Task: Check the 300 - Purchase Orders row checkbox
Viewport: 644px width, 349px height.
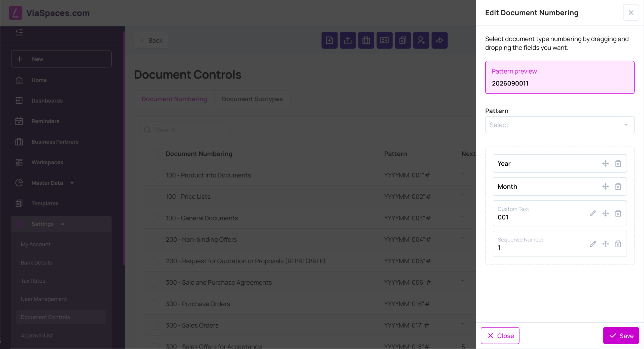Action: pyautogui.click(x=154, y=304)
